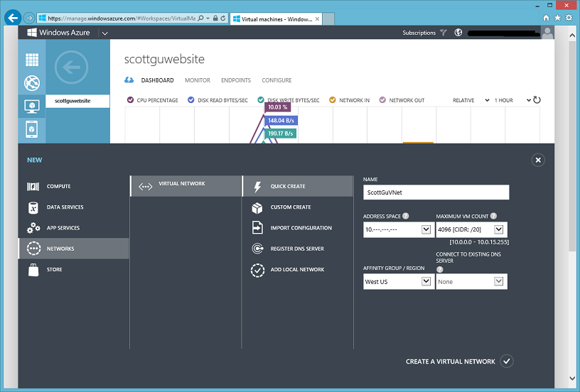Image resolution: width=580 pixels, height=392 pixels.
Task: Refresh the dashboard chart
Action: pyautogui.click(x=537, y=99)
